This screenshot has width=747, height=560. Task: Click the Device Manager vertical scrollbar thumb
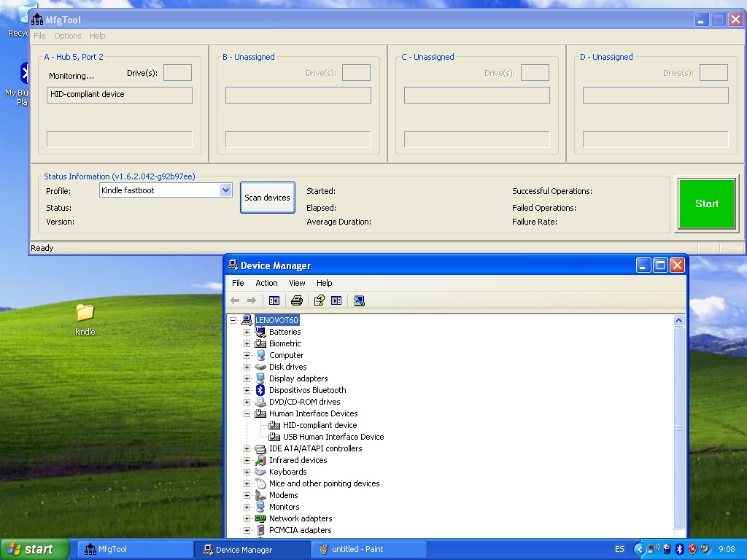coord(679,427)
